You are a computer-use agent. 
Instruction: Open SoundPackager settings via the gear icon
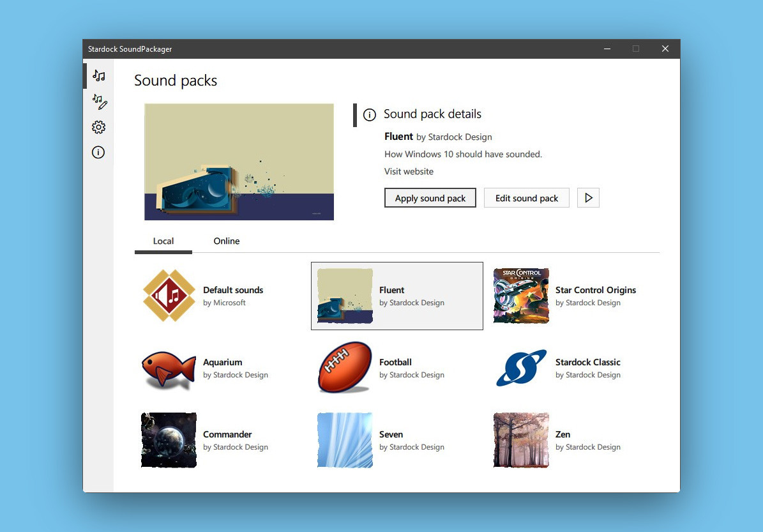[98, 126]
